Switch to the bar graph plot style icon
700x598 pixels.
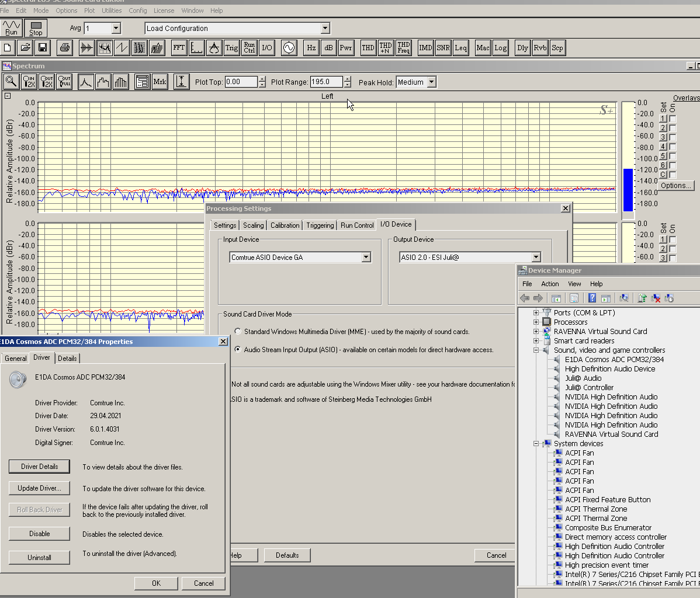pos(121,82)
